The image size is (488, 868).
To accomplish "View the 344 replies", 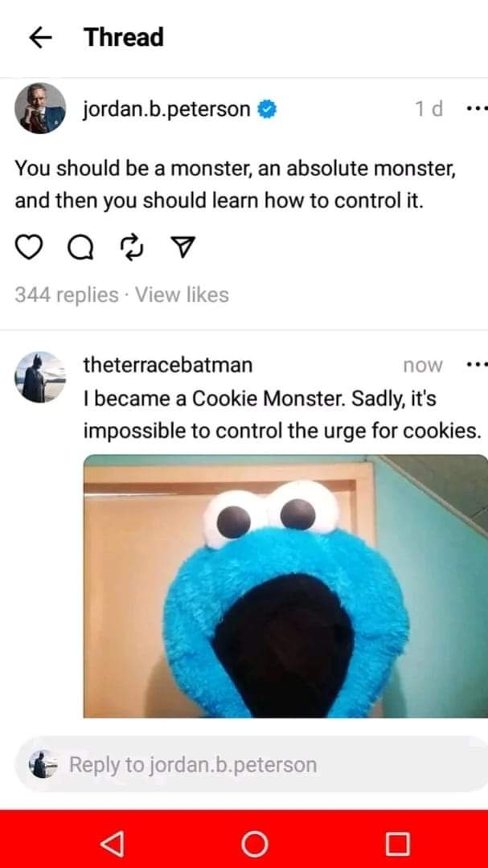I will (x=67, y=294).
